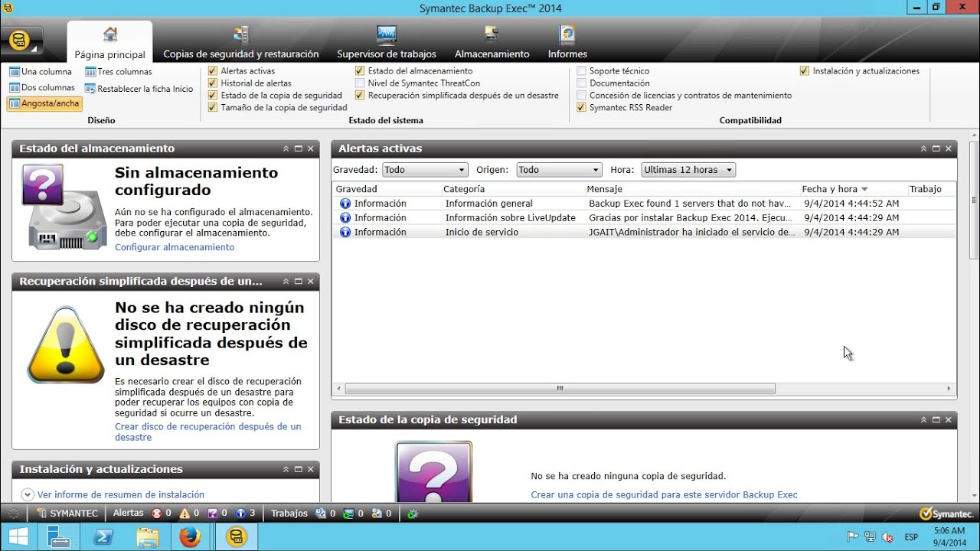Image resolution: width=980 pixels, height=551 pixels.
Task: Enable Concesión de licencias checkbox
Action: click(x=581, y=96)
